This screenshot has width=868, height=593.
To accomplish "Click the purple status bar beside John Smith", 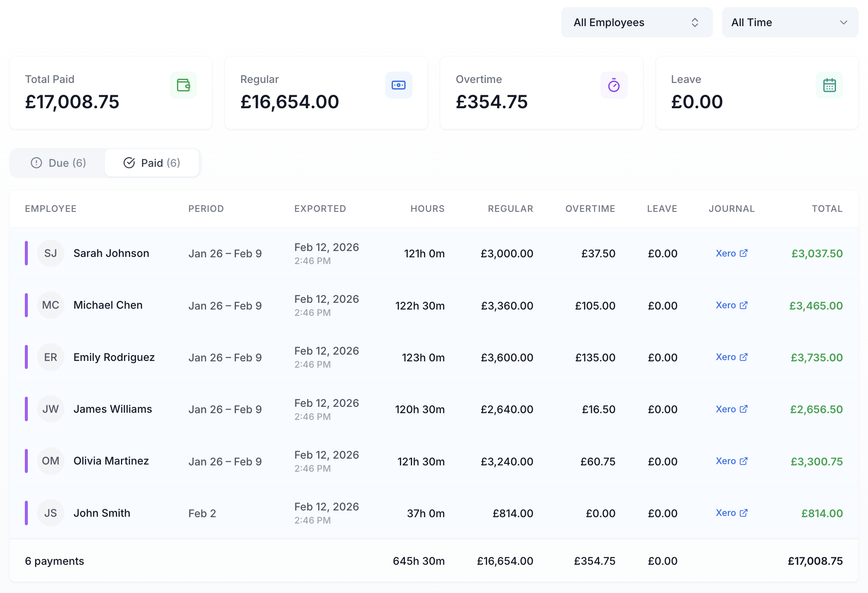I will pyautogui.click(x=27, y=513).
